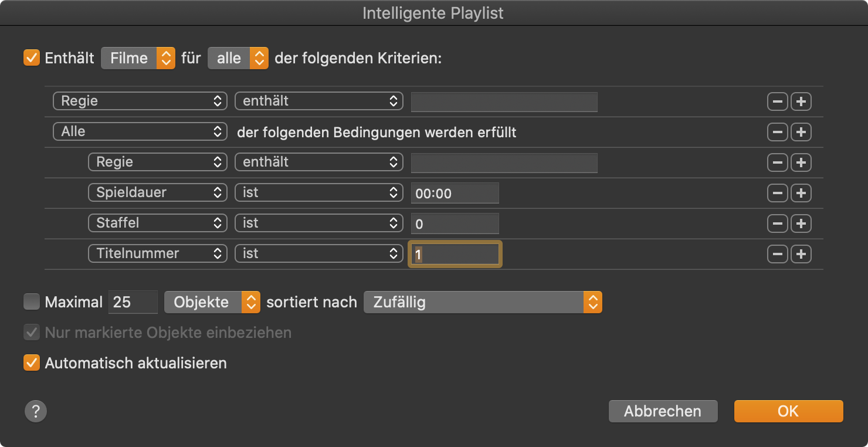The width and height of the screenshot is (868, 447).
Task: Confirm the playlist with OK
Action: [788, 411]
